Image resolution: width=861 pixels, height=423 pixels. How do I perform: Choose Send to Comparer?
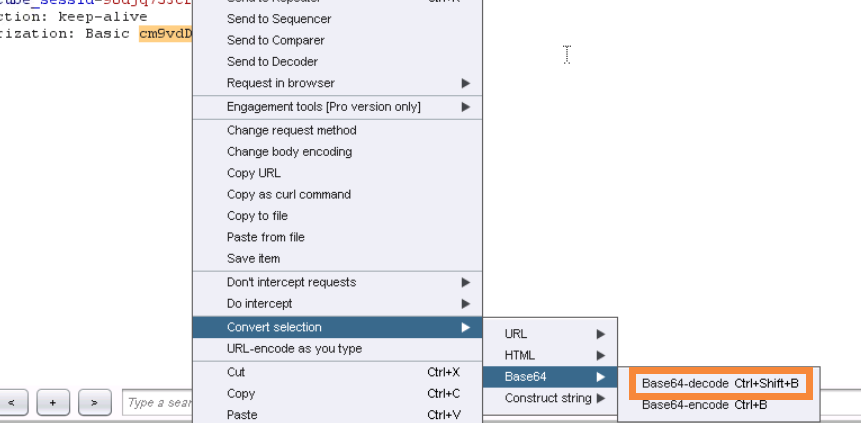[276, 40]
